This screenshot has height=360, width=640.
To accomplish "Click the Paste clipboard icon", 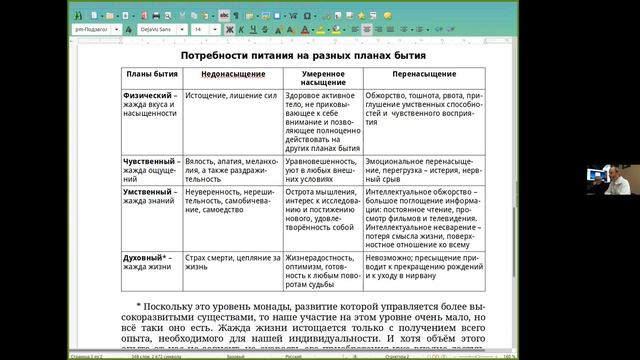I will (x=205, y=16).
